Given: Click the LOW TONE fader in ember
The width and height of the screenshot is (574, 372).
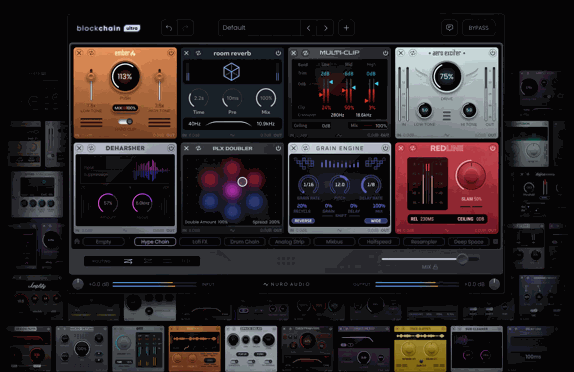Looking at the screenshot, I should (x=91, y=77).
